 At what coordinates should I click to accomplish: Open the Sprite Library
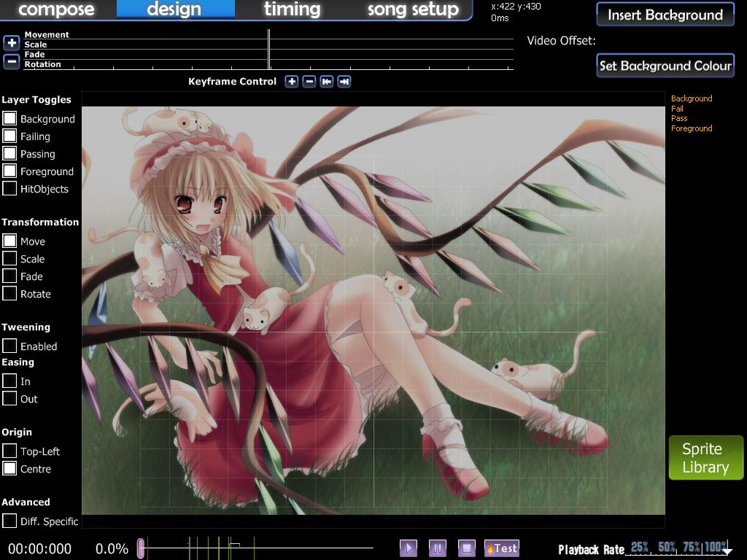[705, 458]
